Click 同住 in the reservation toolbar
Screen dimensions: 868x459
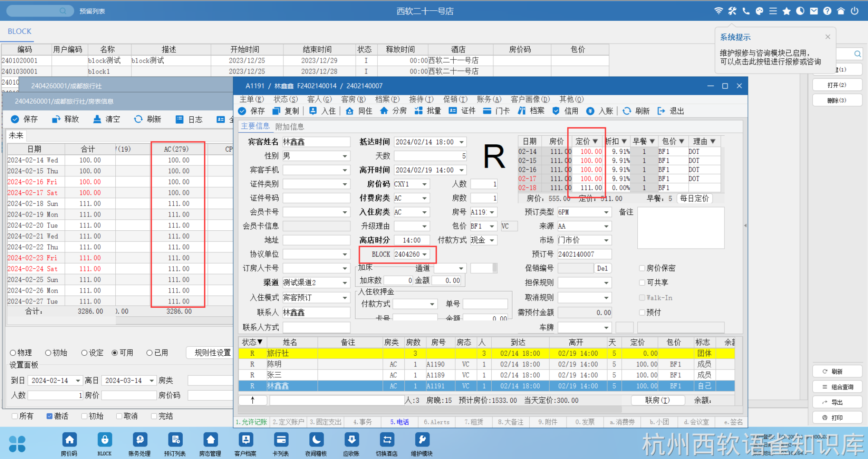tap(359, 111)
